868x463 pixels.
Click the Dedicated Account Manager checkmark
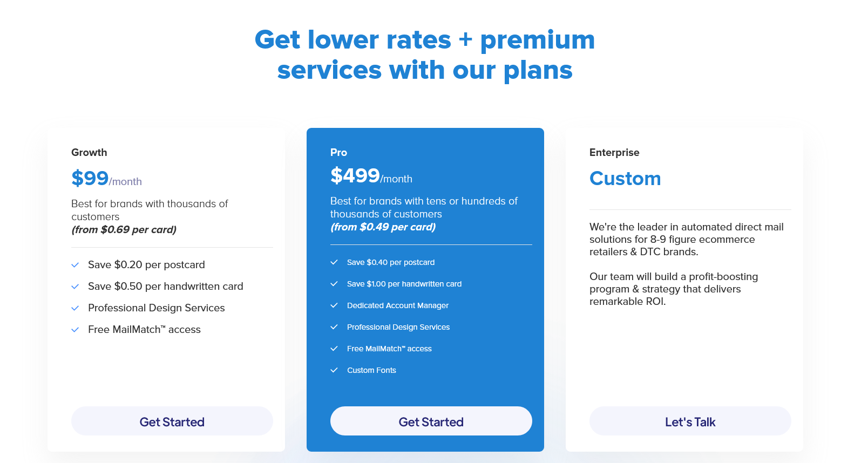[334, 305]
